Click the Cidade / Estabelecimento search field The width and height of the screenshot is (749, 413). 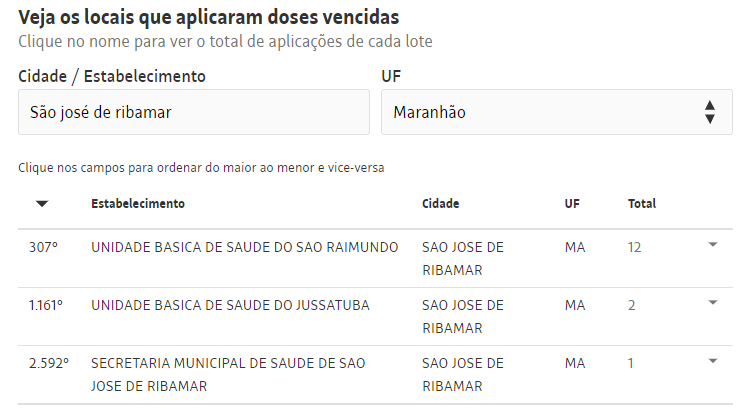[189, 112]
